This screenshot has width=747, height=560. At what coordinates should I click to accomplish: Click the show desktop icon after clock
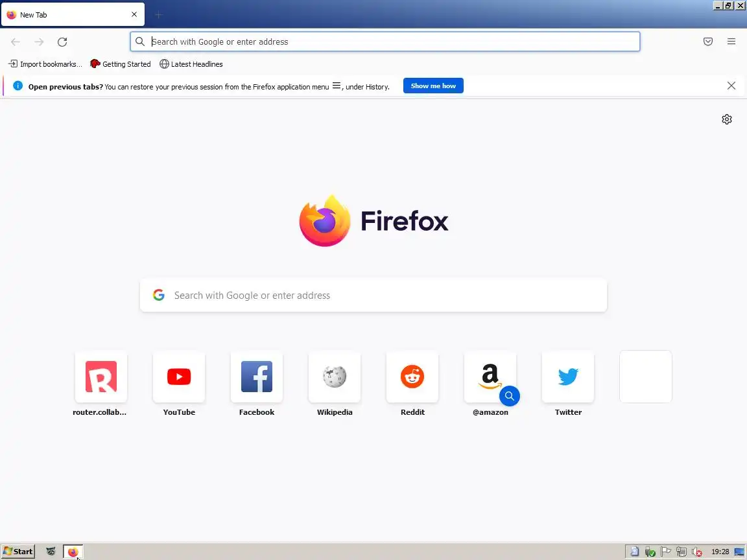[x=740, y=552]
